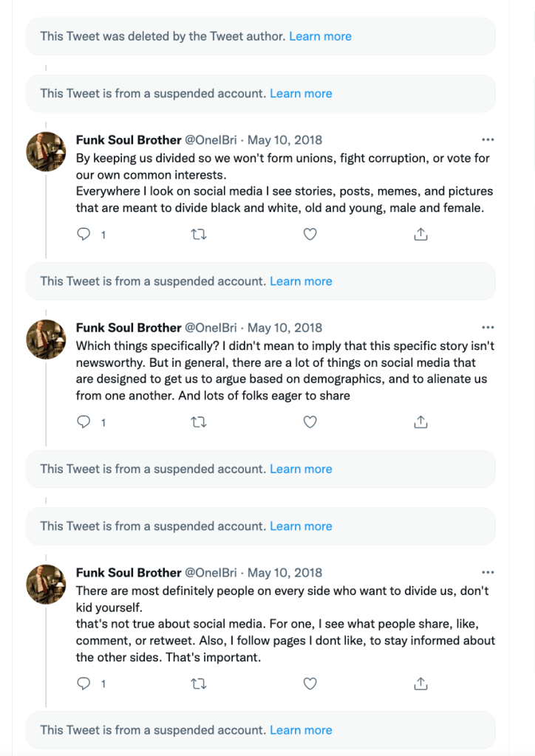535x756 pixels.
Task: Click Learn more on the last suspended account notice
Action: pos(301,730)
